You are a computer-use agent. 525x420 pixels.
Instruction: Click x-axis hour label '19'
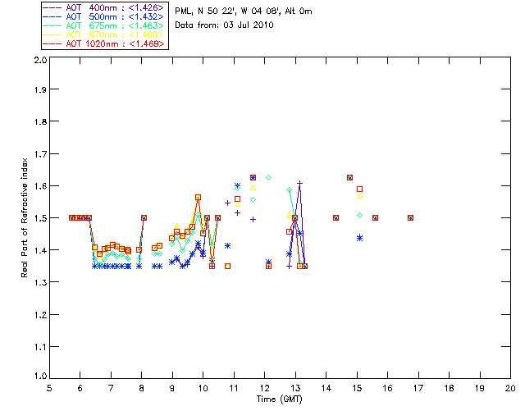pos(480,388)
